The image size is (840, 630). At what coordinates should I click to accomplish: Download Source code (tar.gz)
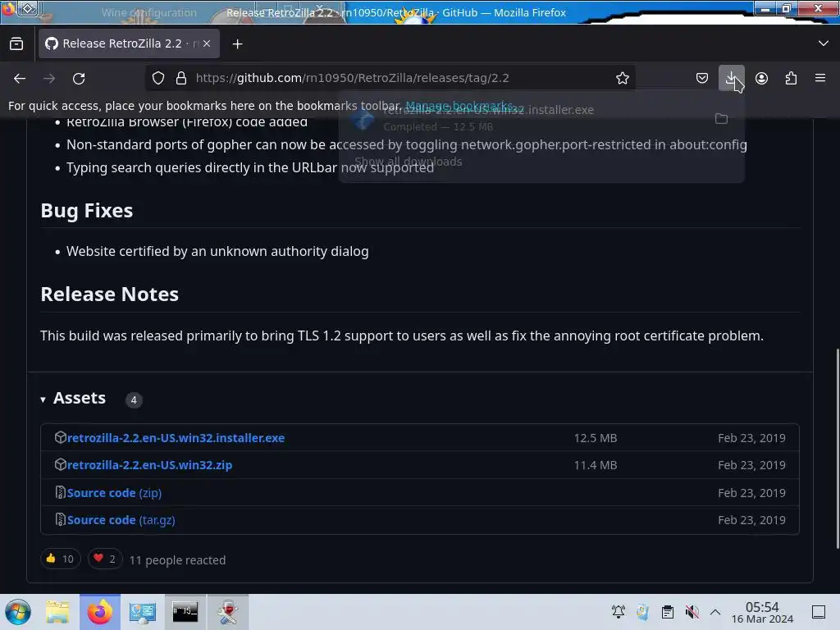[121, 520]
